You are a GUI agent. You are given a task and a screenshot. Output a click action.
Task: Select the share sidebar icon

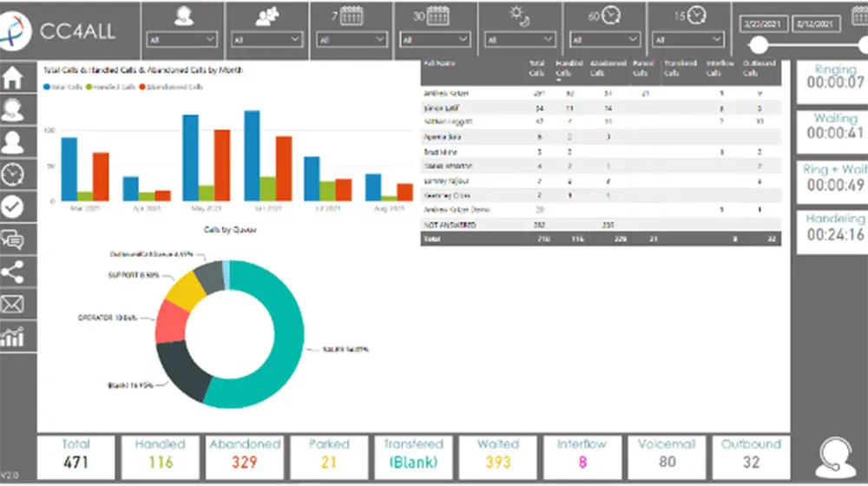point(13,273)
